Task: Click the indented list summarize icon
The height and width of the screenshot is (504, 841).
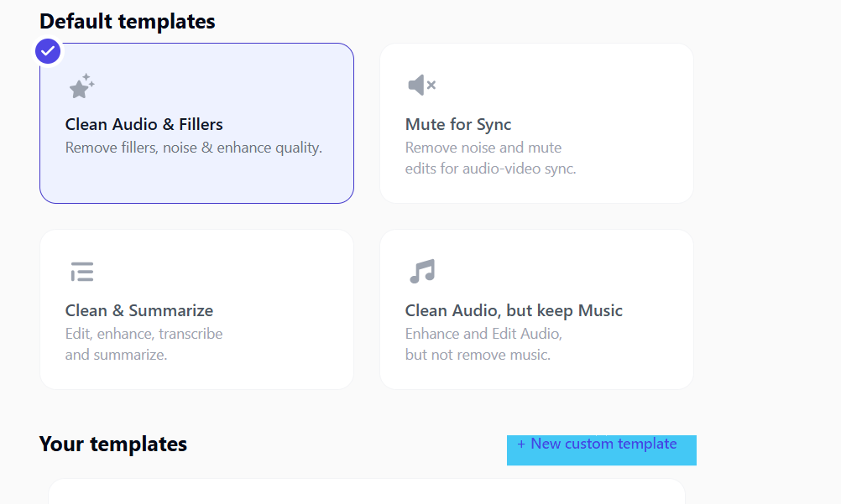Action: pyautogui.click(x=82, y=272)
